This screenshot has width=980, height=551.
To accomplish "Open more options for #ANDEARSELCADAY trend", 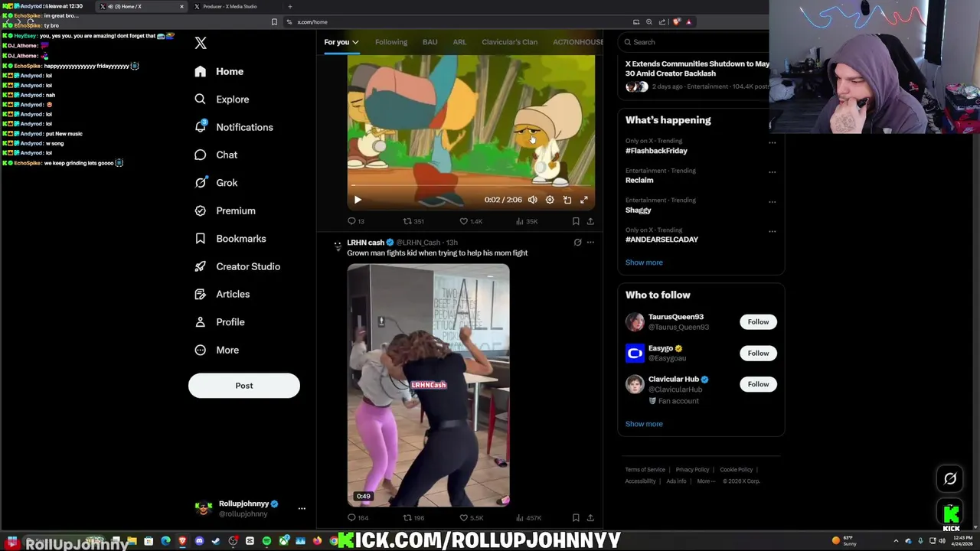I will [772, 231].
